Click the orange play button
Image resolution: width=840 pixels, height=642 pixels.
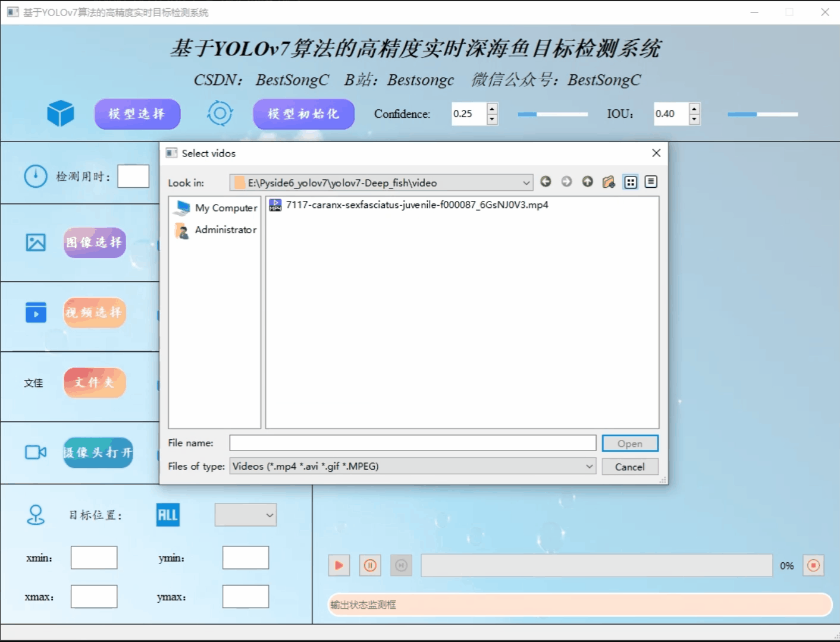point(339,565)
